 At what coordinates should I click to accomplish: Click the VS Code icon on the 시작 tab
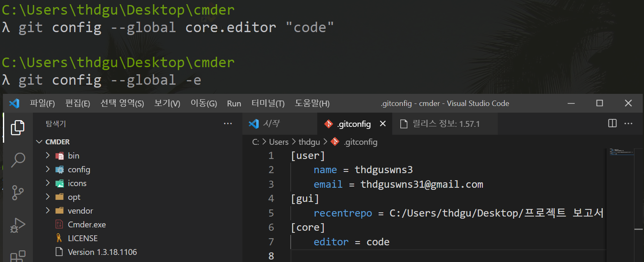tap(254, 124)
